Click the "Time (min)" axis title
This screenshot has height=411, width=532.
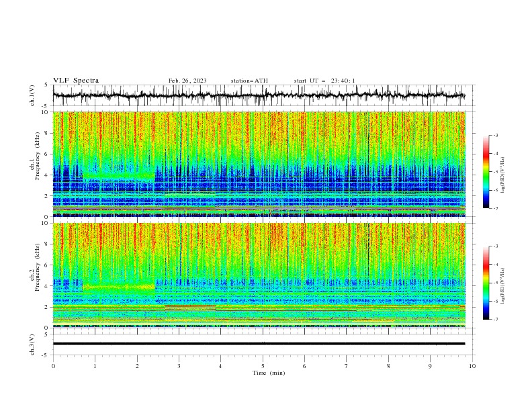[x=269, y=373]
